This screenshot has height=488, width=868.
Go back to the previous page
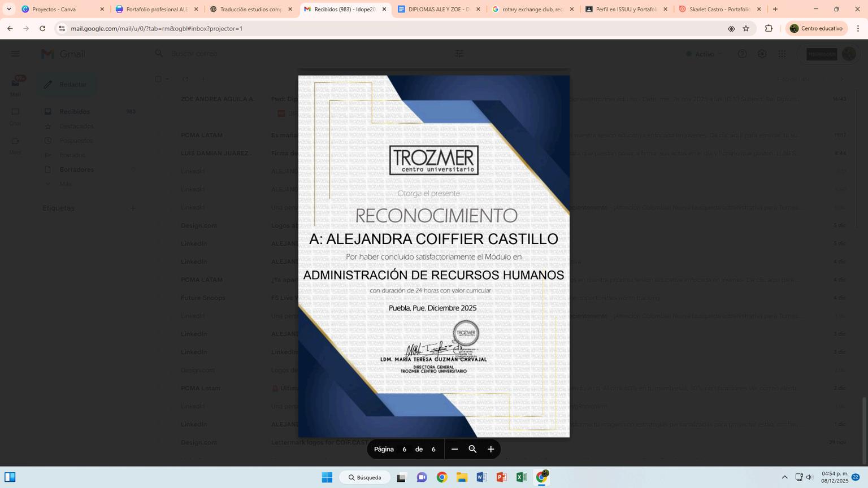[10, 28]
